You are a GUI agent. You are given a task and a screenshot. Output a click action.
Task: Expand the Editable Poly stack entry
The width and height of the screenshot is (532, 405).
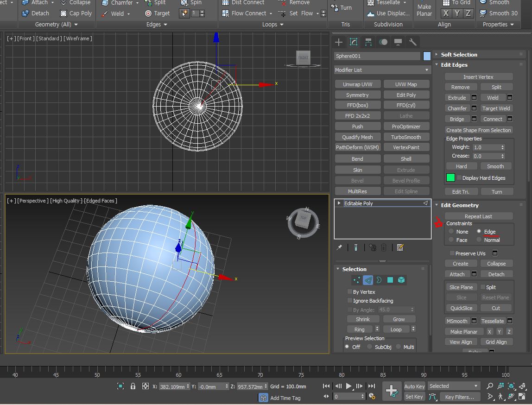pos(339,203)
